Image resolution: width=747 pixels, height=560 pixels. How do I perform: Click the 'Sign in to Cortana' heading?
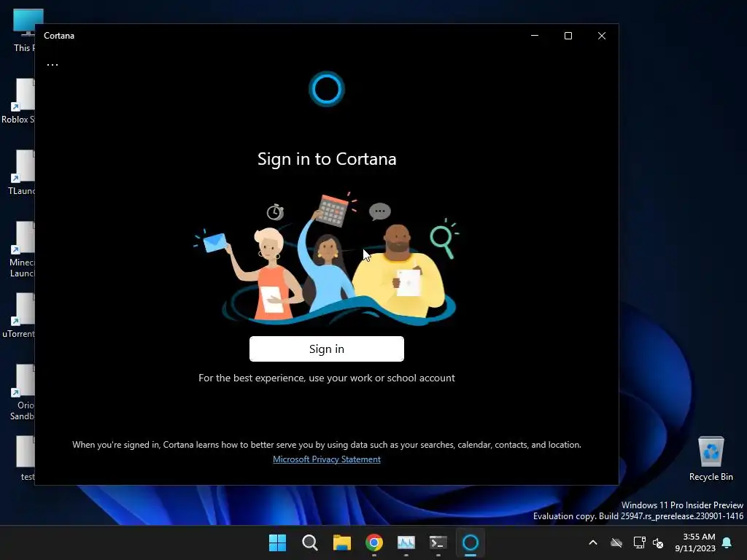pyautogui.click(x=327, y=159)
